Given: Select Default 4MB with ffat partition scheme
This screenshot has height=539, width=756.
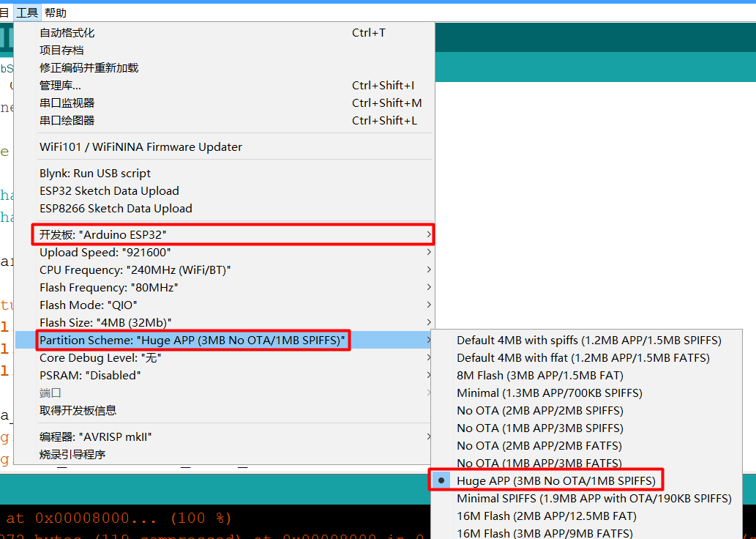Looking at the screenshot, I should click(586, 357).
